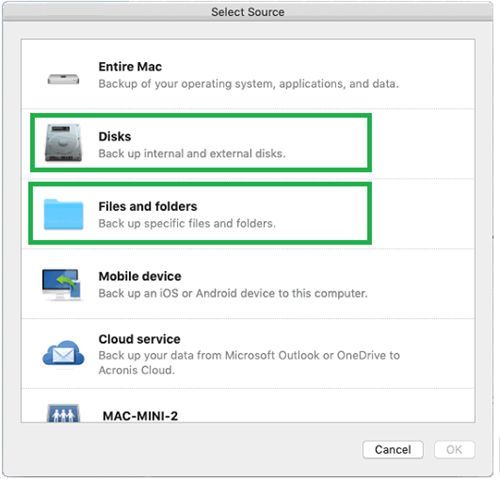Click the 'Back up internal and external disks' description
500x482 pixels.
coord(192,154)
